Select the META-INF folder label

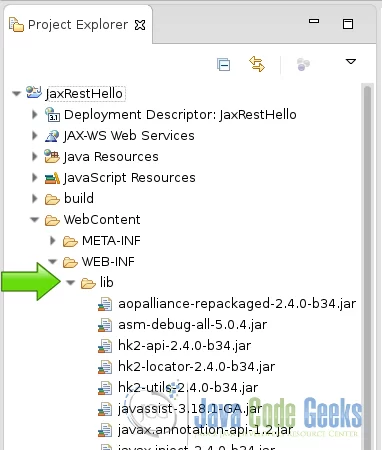tap(111, 241)
